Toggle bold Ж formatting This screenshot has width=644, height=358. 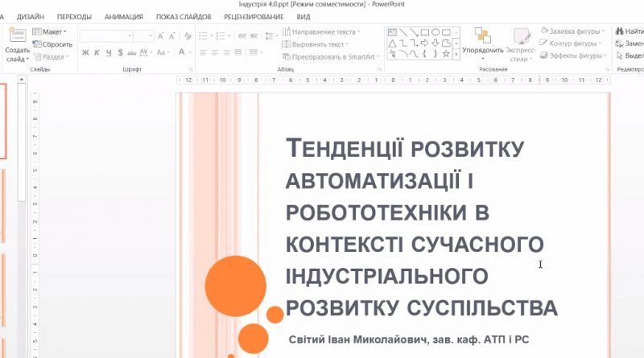click(85, 53)
